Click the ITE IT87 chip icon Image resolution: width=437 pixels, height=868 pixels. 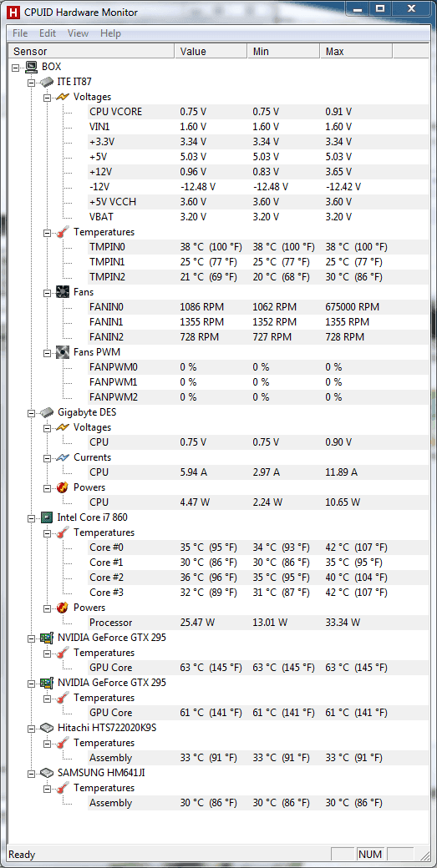47,82
